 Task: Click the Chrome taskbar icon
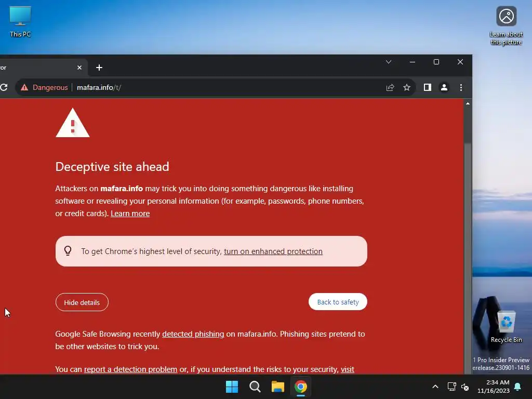coord(301,387)
